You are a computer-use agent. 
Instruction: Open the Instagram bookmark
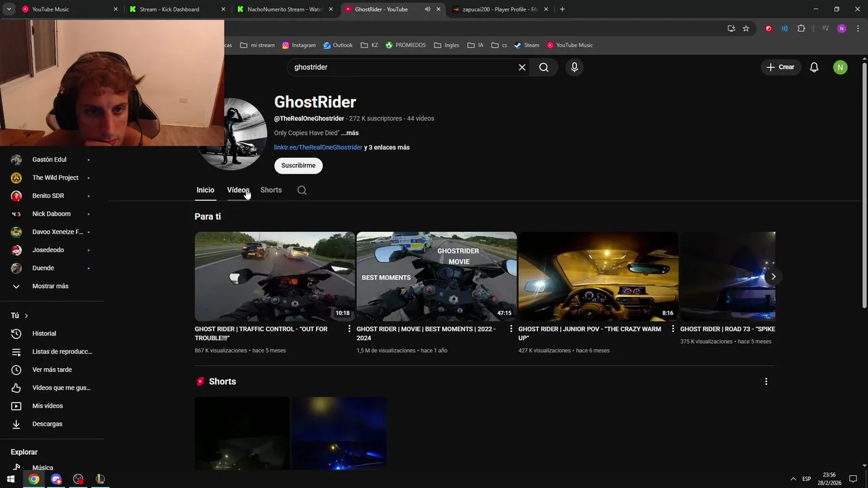click(299, 45)
